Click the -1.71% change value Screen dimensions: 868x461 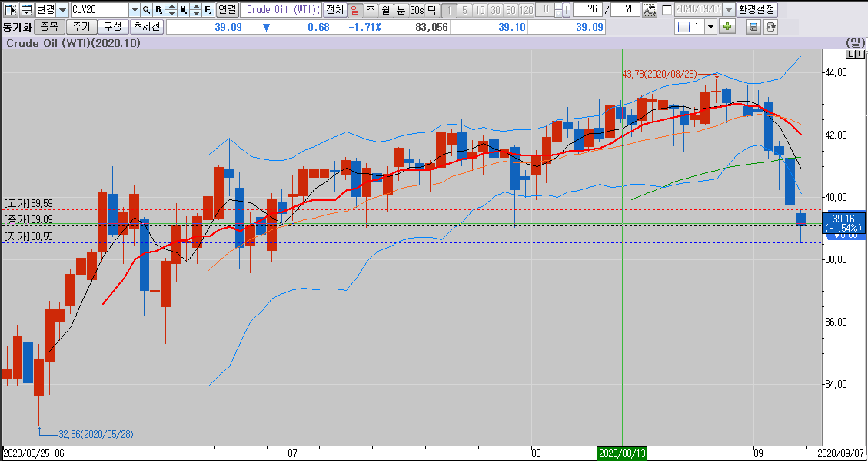364,27
